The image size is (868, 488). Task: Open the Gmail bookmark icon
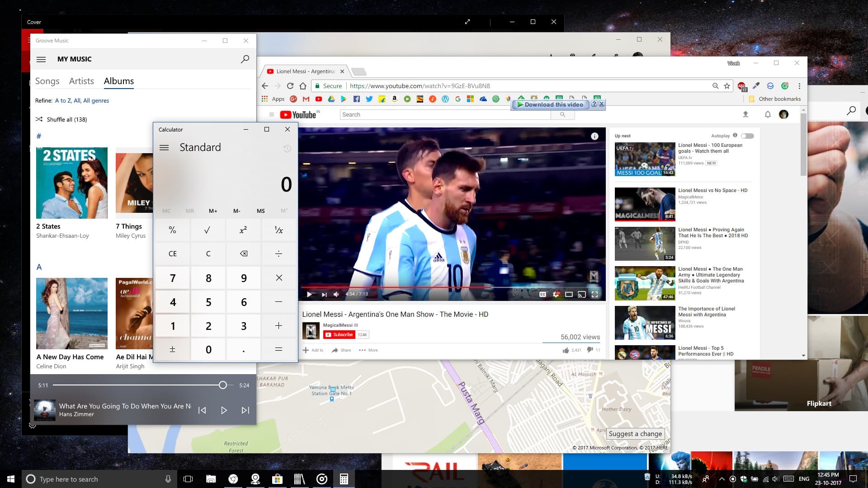306,99
